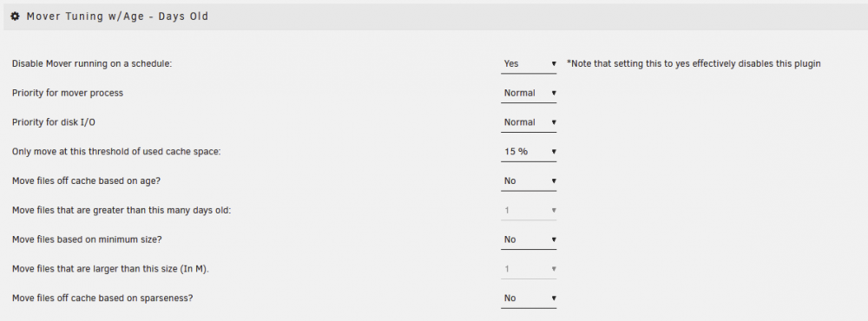Click the 'Disable Mover running on a schedule' label
Image resolution: width=868 pixels, height=321 pixels.
[x=93, y=63]
